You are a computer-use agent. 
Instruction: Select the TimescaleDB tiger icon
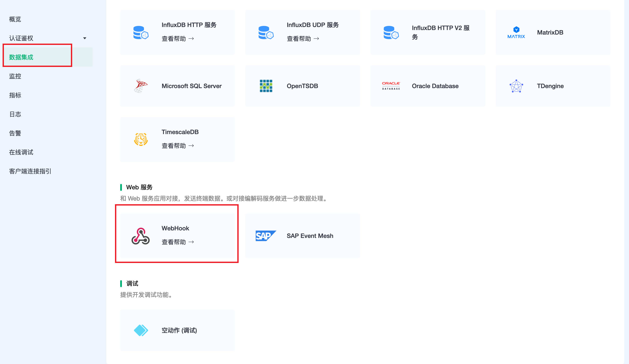[141, 139]
